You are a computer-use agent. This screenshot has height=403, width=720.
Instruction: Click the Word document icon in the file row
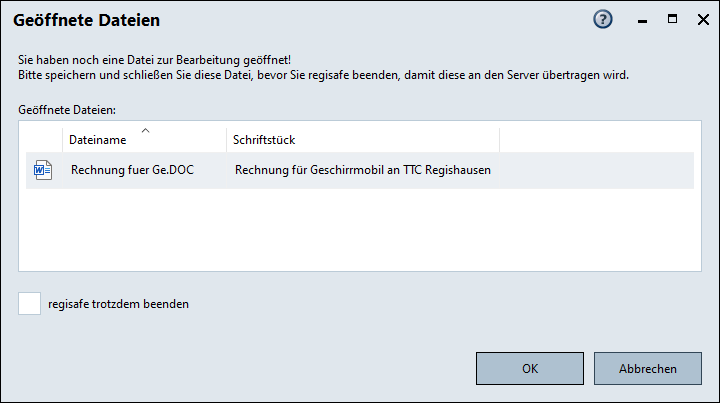pos(42,170)
